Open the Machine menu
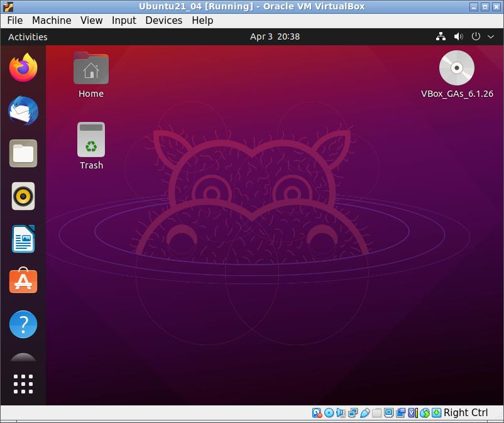 (52, 20)
